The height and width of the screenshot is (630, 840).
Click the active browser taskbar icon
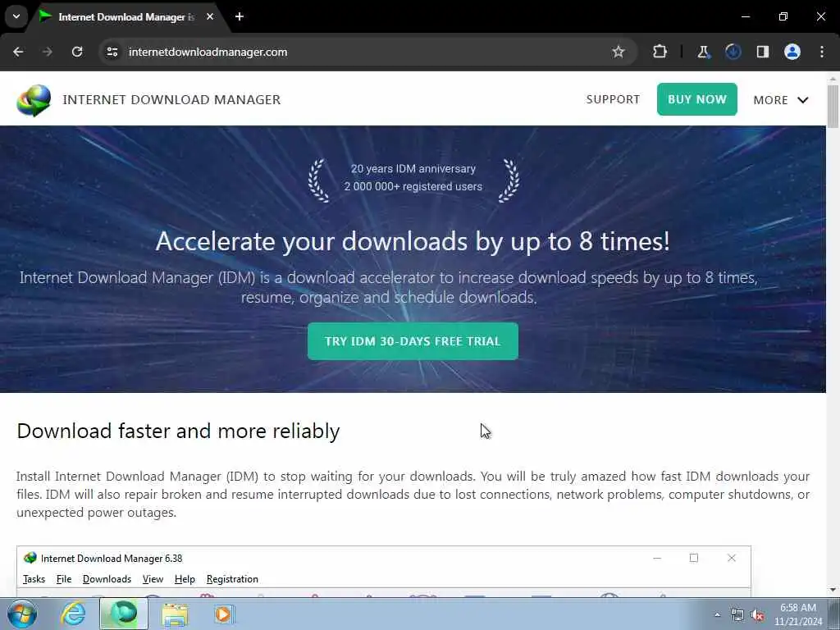[x=124, y=614]
